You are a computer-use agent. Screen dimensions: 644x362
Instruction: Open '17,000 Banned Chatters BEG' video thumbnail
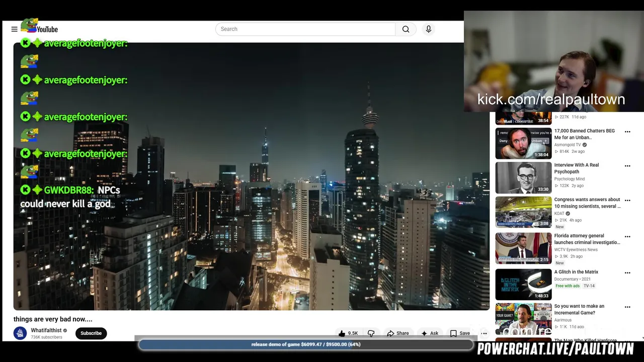523,143
